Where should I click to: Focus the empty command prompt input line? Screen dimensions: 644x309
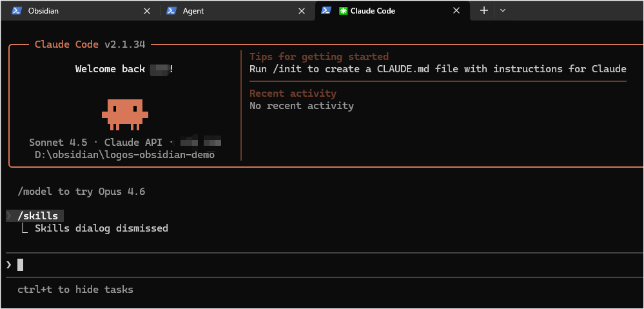322,264
